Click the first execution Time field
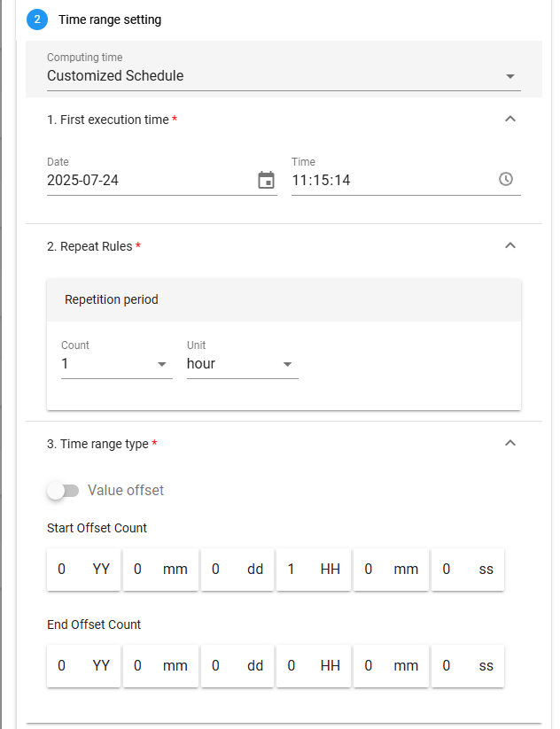The width and height of the screenshot is (560, 729). [x=392, y=180]
